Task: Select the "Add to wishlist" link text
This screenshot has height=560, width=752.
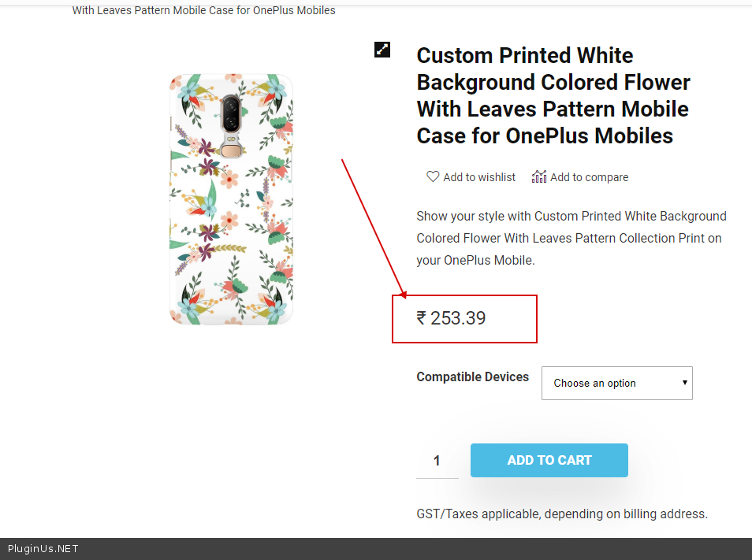Action: pyautogui.click(x=479, y=177)
